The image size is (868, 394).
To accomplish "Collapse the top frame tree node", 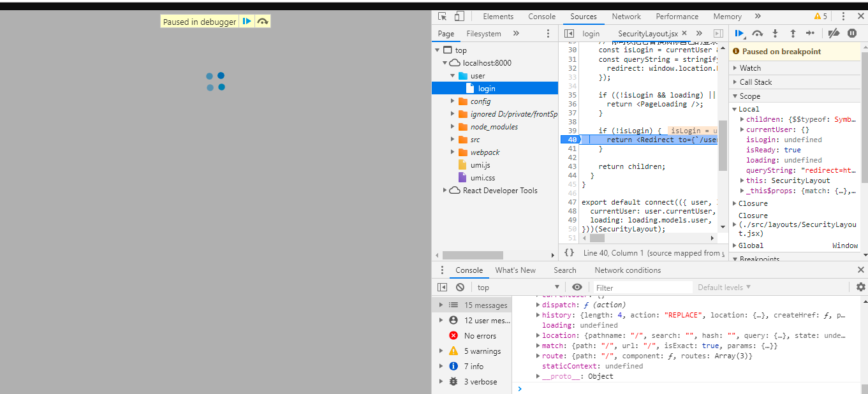I will pos(438,50).
